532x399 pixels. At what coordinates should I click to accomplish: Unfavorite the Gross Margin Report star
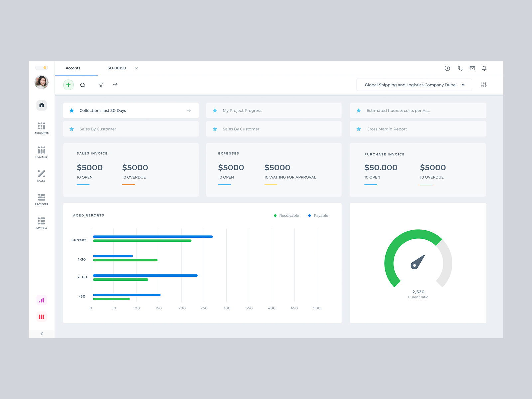(x=359, y=129)
